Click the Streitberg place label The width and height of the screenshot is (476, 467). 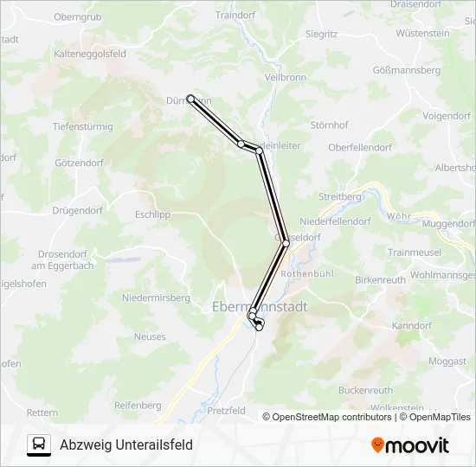pos(340,196)
